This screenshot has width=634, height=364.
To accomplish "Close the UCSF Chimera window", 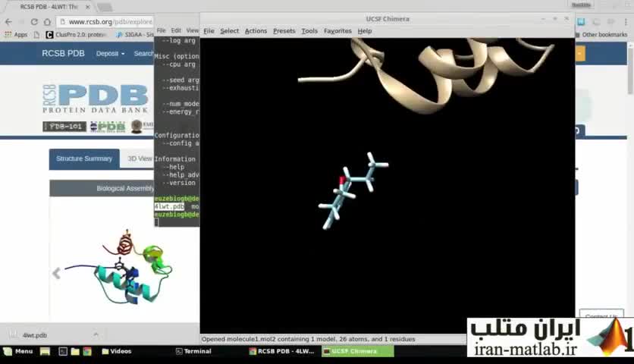I will click(567, 19).
